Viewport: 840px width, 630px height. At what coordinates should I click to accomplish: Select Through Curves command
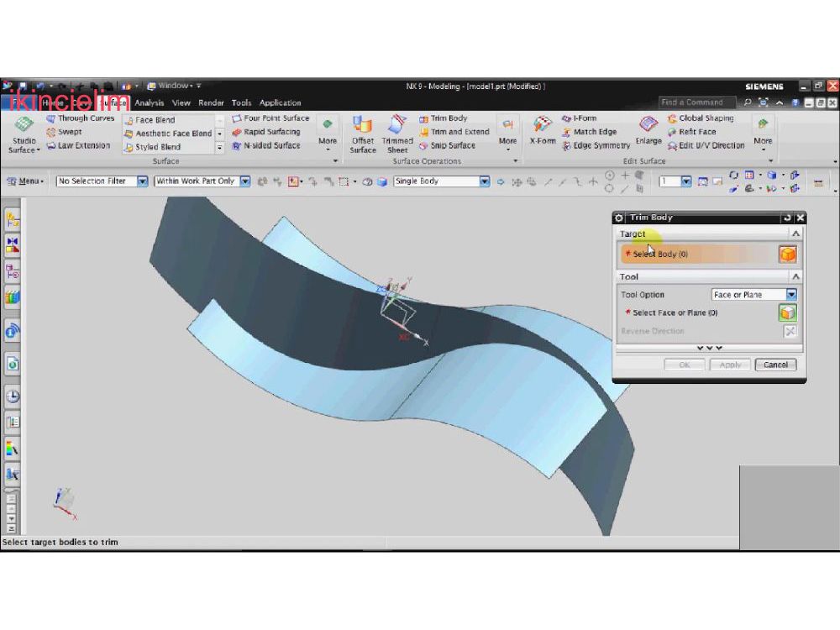tap(81, 118)
